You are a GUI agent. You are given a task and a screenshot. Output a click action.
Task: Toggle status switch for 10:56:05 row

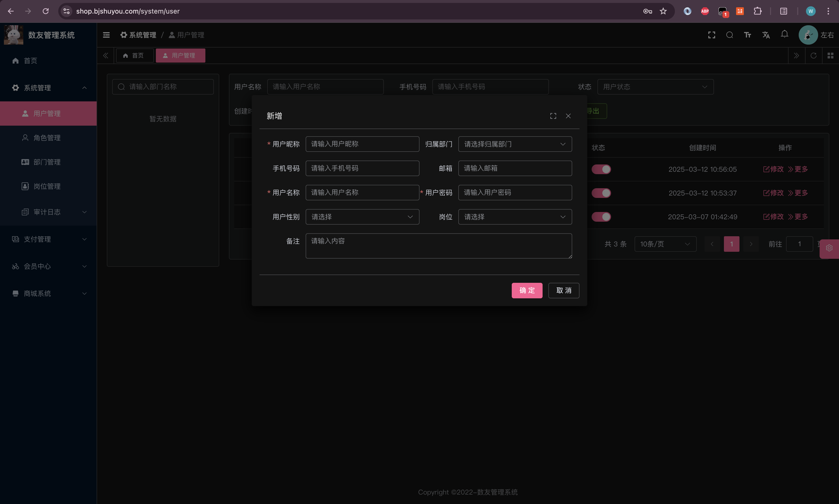pos(601,169)
